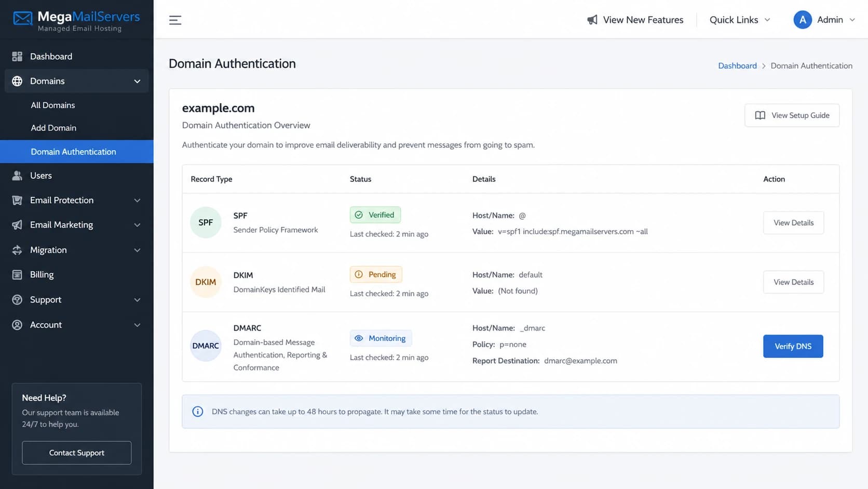The width and height of the screenshot is (868, 489).
Task: Open the Quick Links dropdown arrow
Action: click(x=767, y=20)
